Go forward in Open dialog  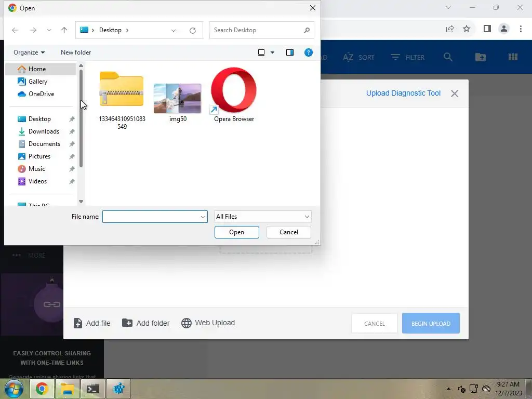tap(33, 30)
